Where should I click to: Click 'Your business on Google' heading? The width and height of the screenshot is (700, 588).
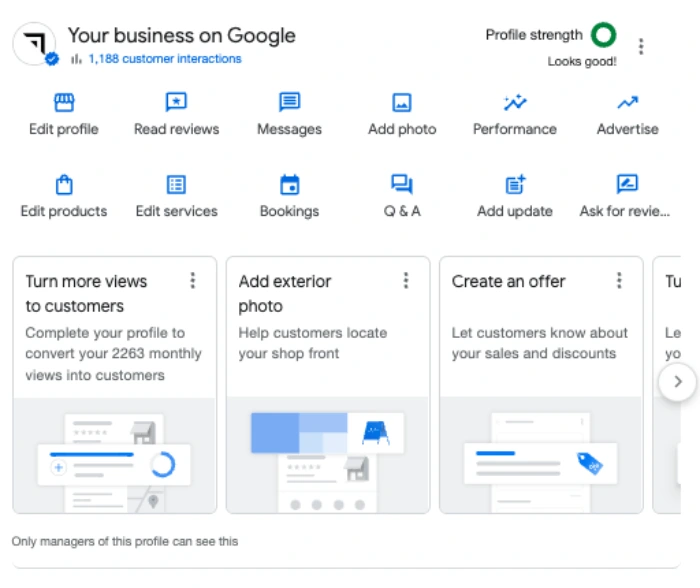click(x=181, y=36)
